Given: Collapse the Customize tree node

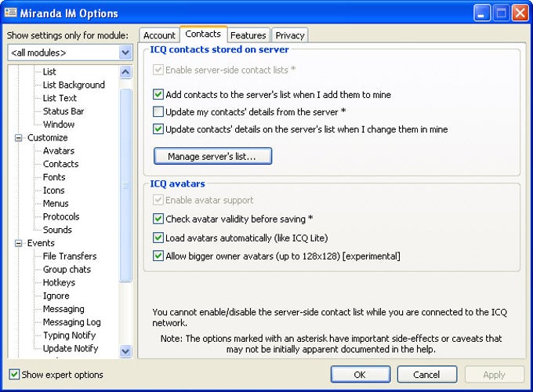Looking at the screenshot, I should point(19,138).
